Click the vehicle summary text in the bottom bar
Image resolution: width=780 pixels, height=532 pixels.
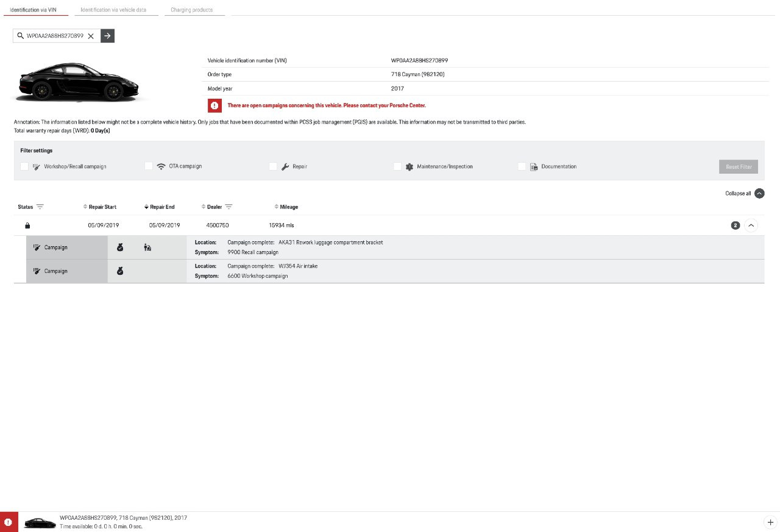123,518
